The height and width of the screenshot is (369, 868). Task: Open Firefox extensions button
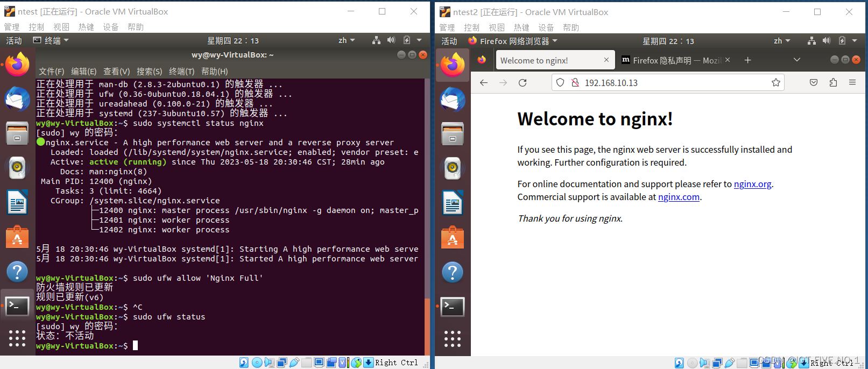[833, 82]
